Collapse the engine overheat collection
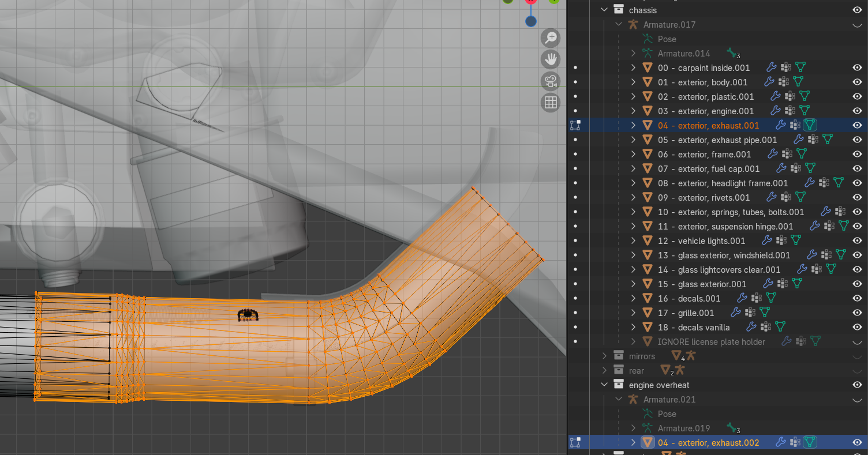 click(x=604, y=385)
